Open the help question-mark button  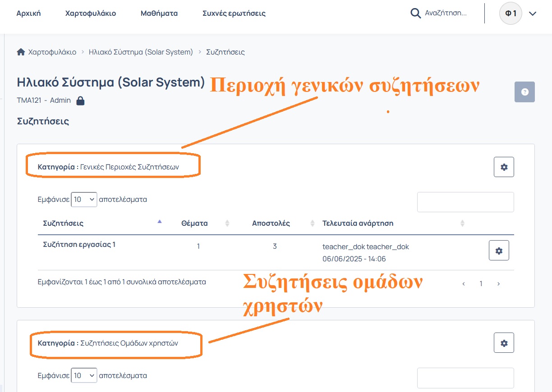click(524, 92)
